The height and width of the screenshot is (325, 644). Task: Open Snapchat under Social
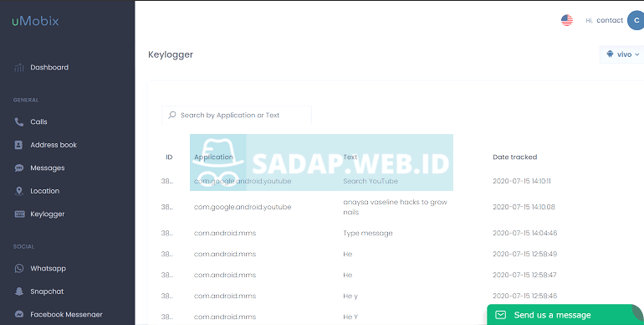pos(47,291)
